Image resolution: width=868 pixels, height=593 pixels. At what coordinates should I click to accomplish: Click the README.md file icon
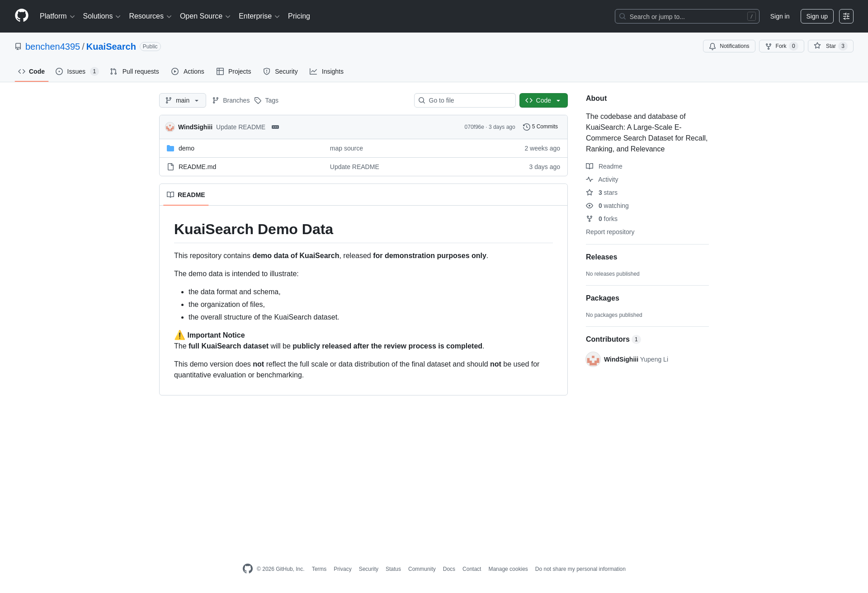point(170,167)
